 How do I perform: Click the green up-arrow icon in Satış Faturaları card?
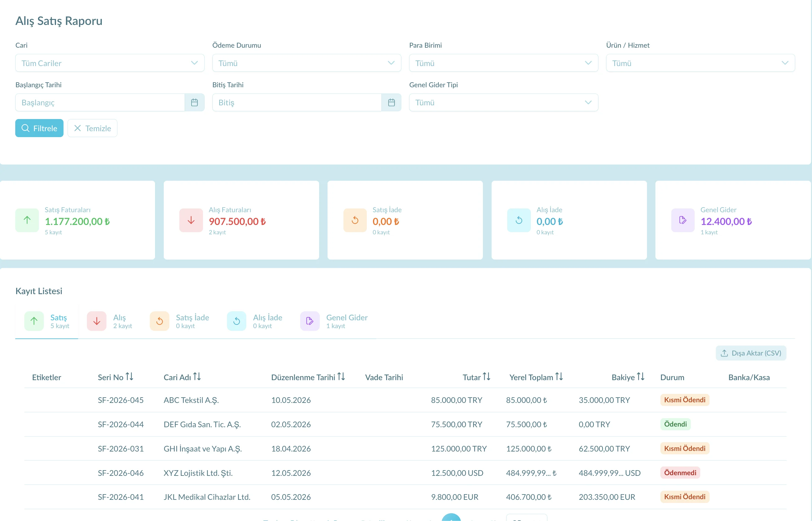[27, 220]
